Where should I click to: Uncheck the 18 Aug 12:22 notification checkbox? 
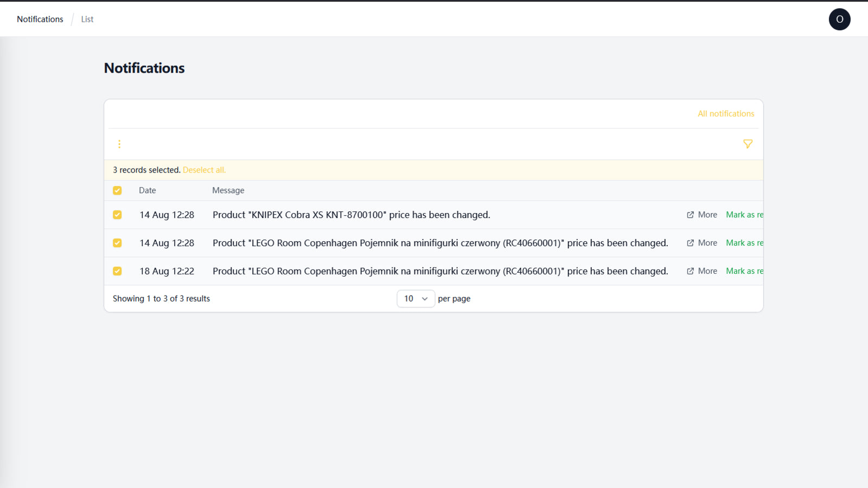[117, 271]
